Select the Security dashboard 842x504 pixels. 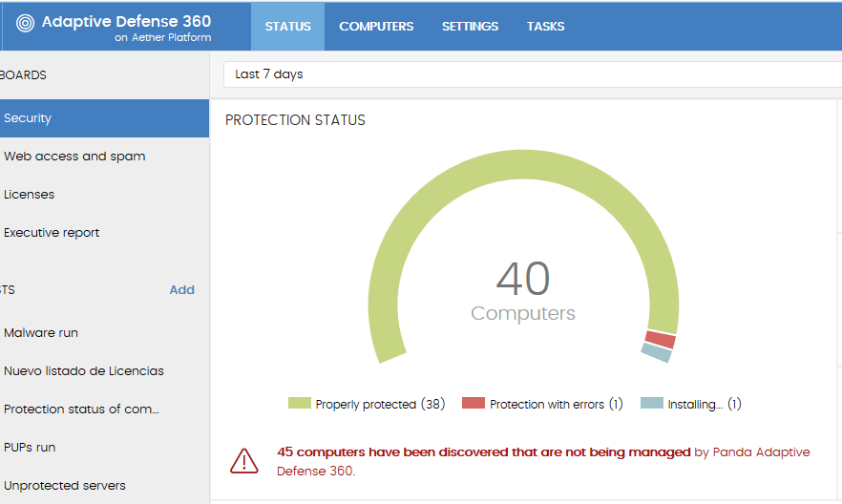[104, 118]
